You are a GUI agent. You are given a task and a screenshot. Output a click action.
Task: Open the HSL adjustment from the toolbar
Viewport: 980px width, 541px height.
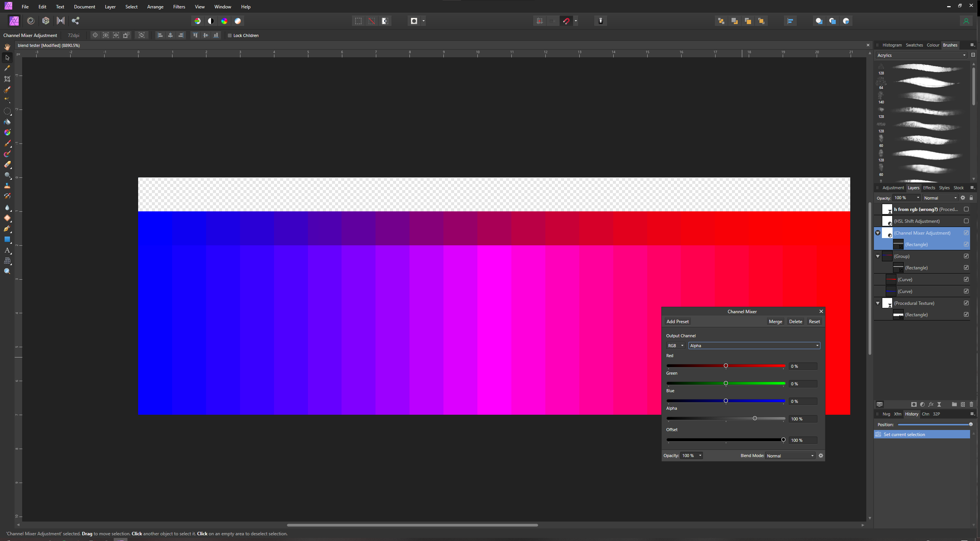[x=224, y=21]
